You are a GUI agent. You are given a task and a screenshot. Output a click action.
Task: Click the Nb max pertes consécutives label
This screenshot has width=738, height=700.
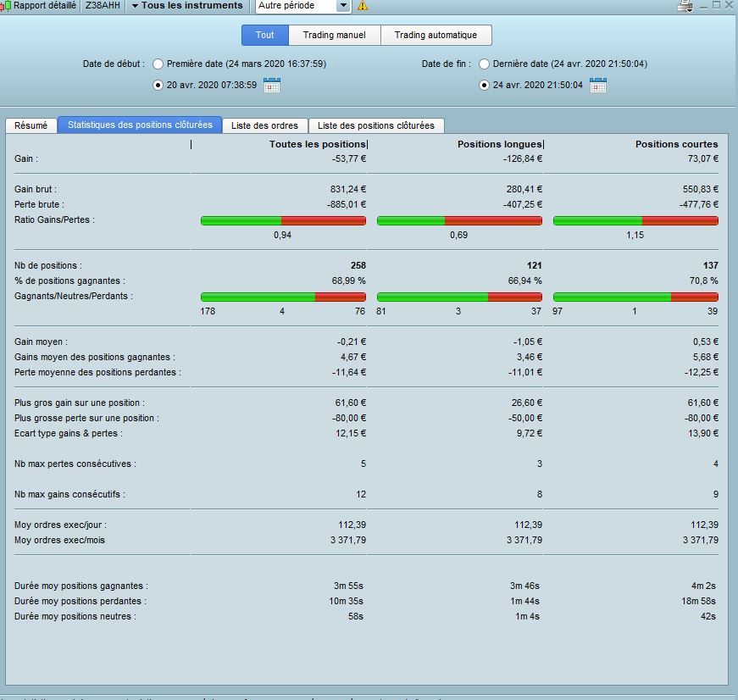click(75, 464)
